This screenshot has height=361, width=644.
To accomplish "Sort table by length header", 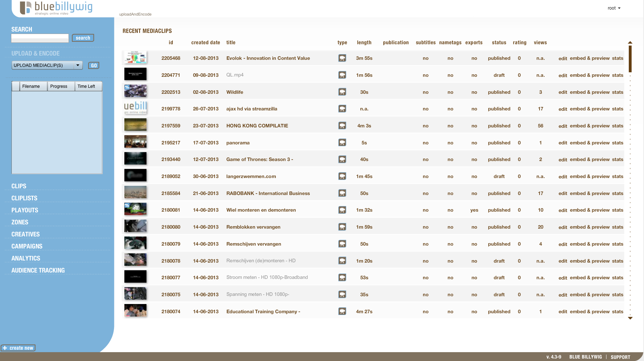I will tap(364, 42).
